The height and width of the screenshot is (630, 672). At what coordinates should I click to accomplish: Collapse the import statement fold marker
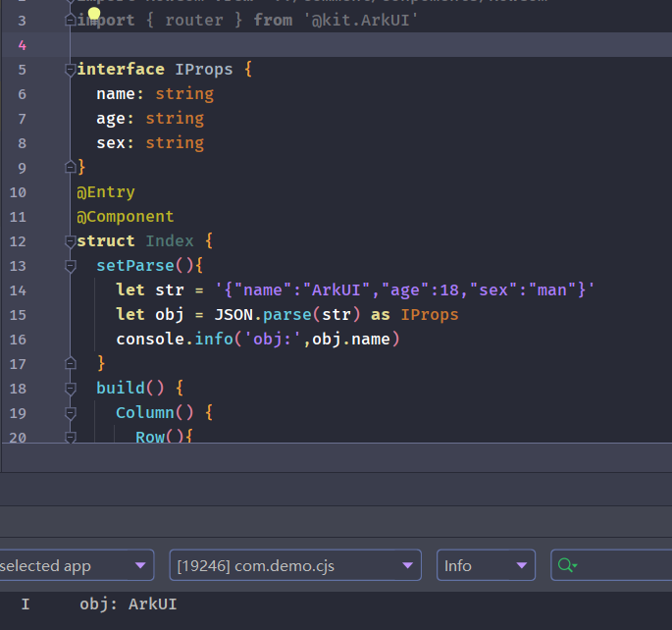pyautogui.click(x=70, y=20)
